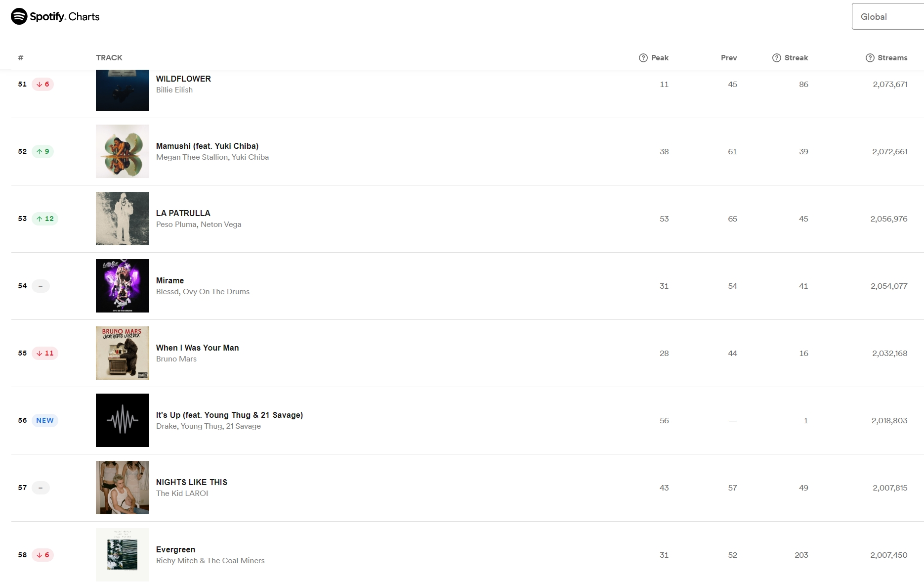Click streams value 2,007,815
This screenshot has height=582, width=924.
(890, 488)
